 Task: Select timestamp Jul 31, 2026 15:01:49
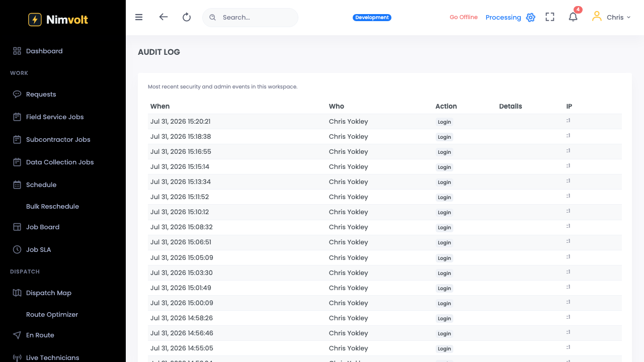tap(181, 288)
